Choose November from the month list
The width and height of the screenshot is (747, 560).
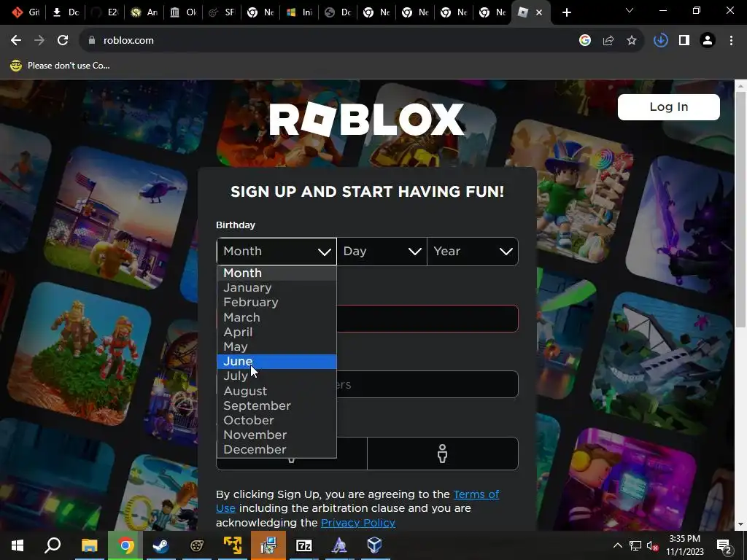(276, 435)
